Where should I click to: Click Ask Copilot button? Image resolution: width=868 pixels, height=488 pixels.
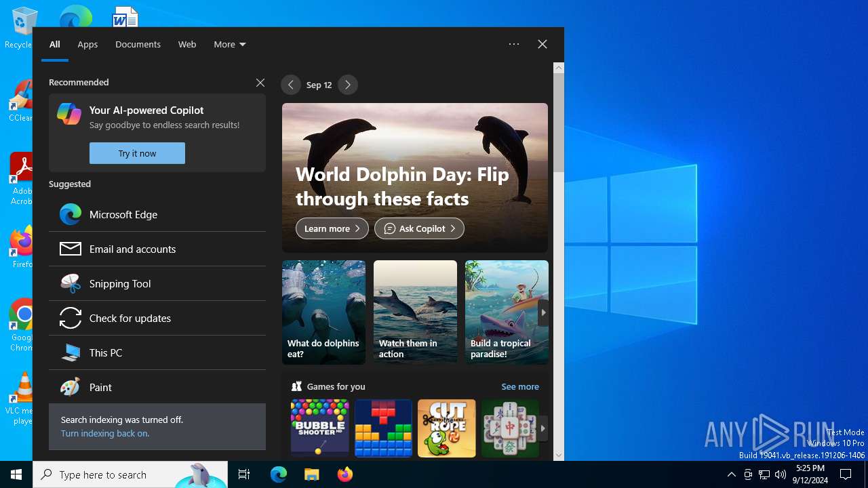coord(419,228)
